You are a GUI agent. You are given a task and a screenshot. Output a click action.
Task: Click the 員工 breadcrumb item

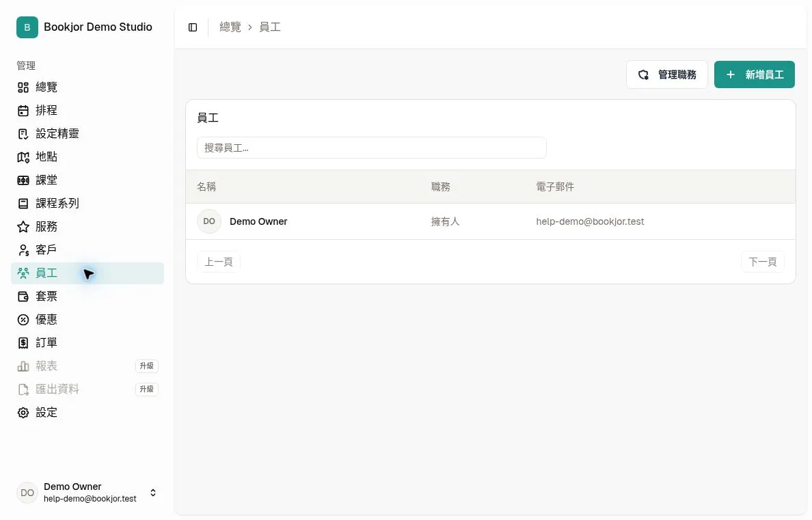(x=270, y=27)
